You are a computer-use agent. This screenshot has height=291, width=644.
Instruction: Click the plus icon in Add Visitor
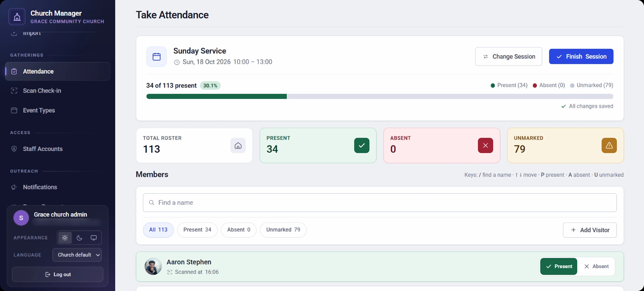573,230
